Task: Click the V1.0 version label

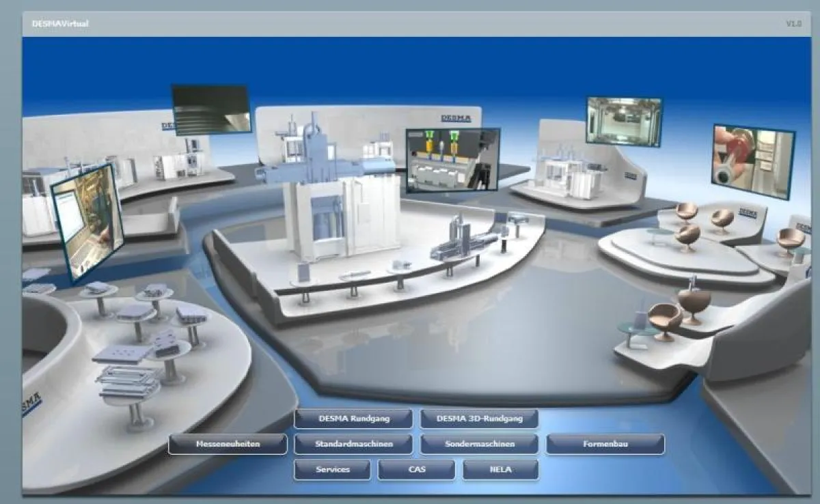Action: coord(793,24)
